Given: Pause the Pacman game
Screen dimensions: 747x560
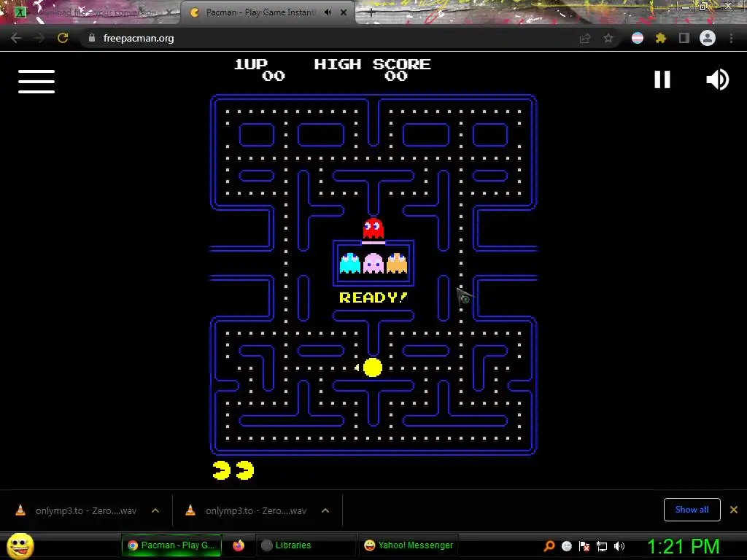Looking at the screenshot, I should (662, 79).
